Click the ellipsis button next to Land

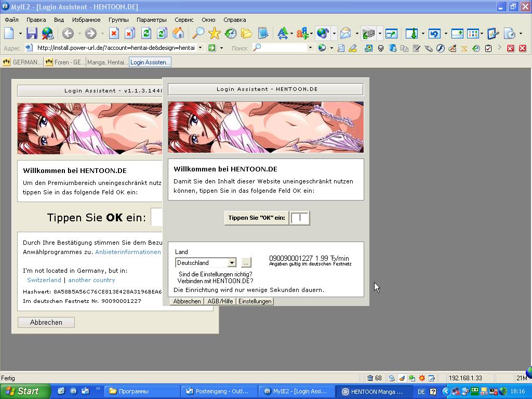point(246,262)
